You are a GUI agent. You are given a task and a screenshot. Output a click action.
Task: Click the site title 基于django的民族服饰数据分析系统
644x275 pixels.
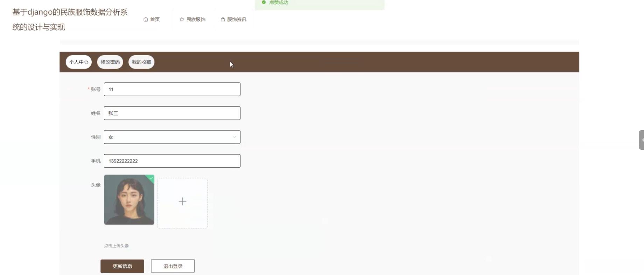pos(70,20)
